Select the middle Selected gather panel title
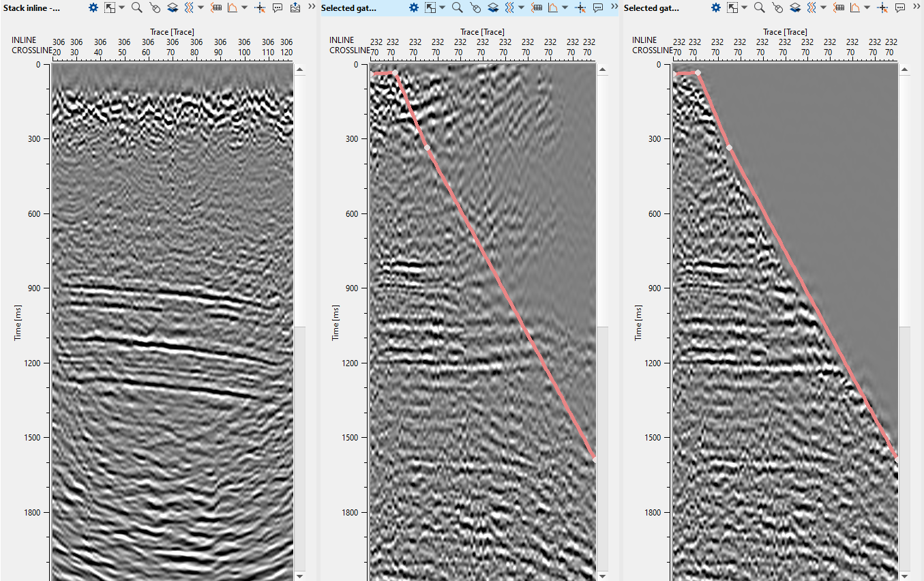Viewport: 924px width, 581px height. click(x=348, y=8)
